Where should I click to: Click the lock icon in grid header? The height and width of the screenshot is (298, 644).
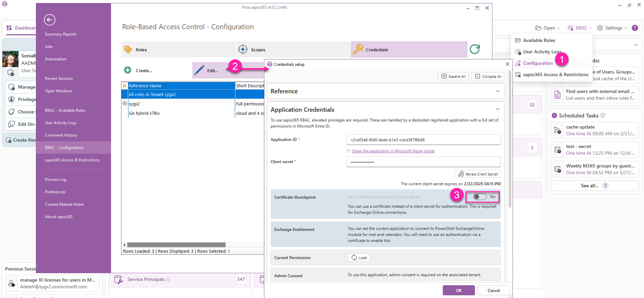pos(124,86)
